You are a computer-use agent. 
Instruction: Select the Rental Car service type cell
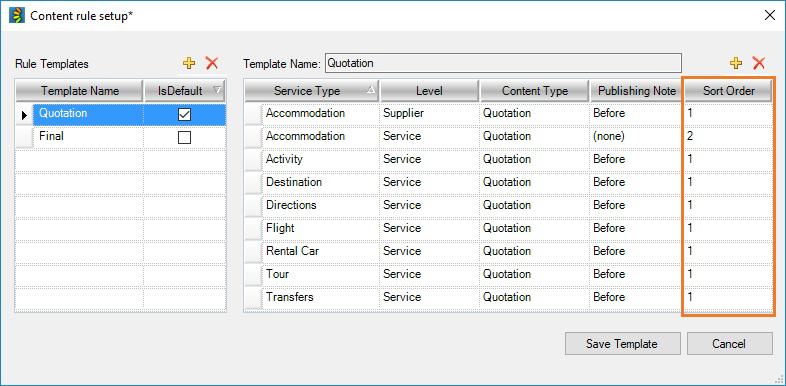pyautogui.click(x=320, y=252)
